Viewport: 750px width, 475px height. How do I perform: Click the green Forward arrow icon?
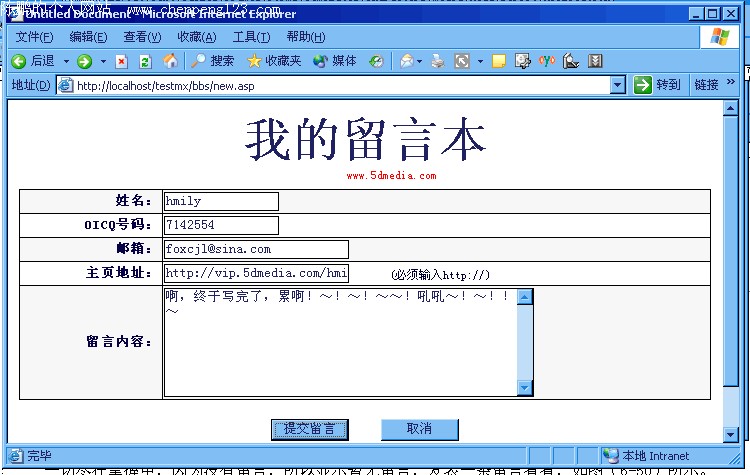pyautogui.click(x=84, y=61)
